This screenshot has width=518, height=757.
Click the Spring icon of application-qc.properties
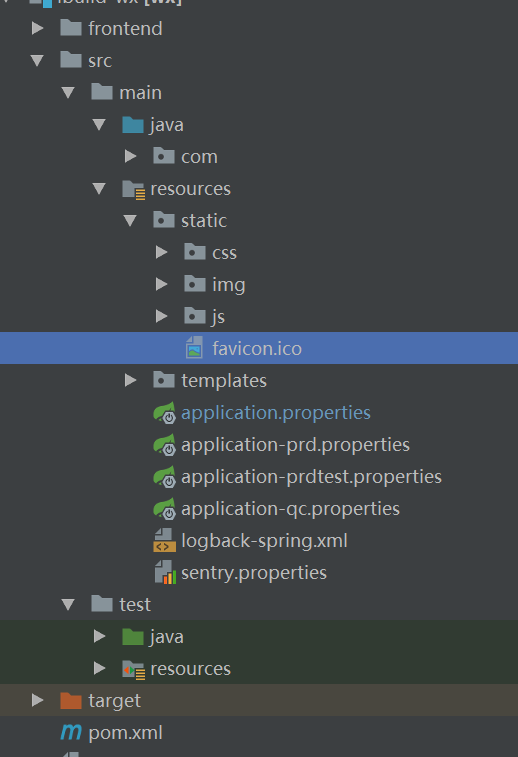165,509
